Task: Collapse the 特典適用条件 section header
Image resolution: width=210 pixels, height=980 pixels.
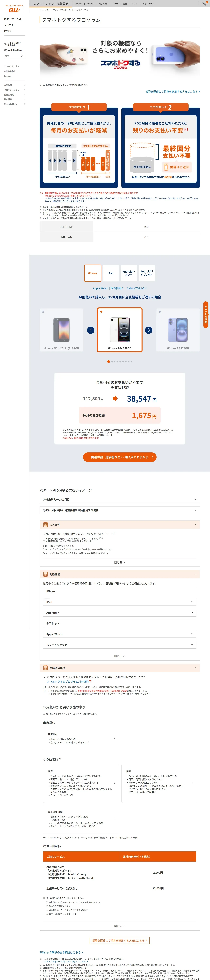Action: point(120,668)
